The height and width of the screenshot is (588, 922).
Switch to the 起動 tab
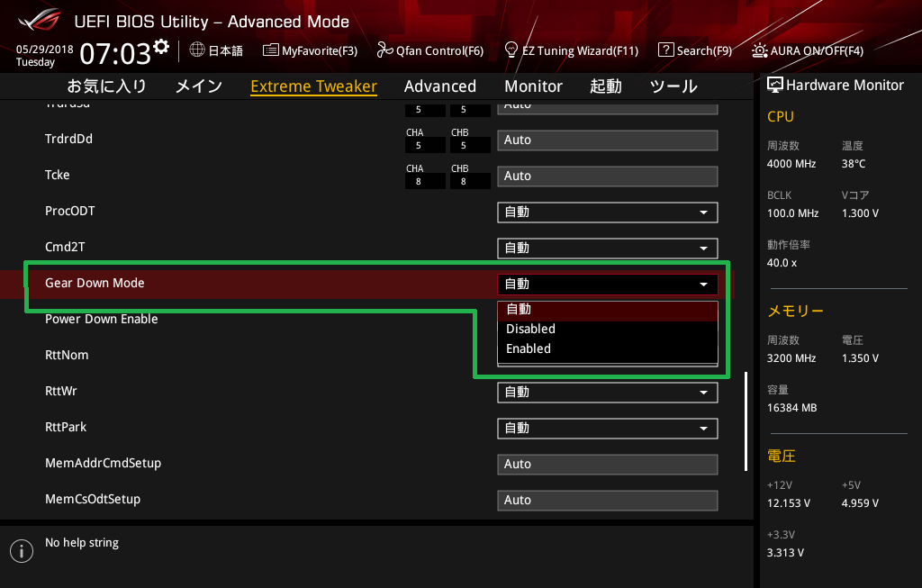(606, 86)
